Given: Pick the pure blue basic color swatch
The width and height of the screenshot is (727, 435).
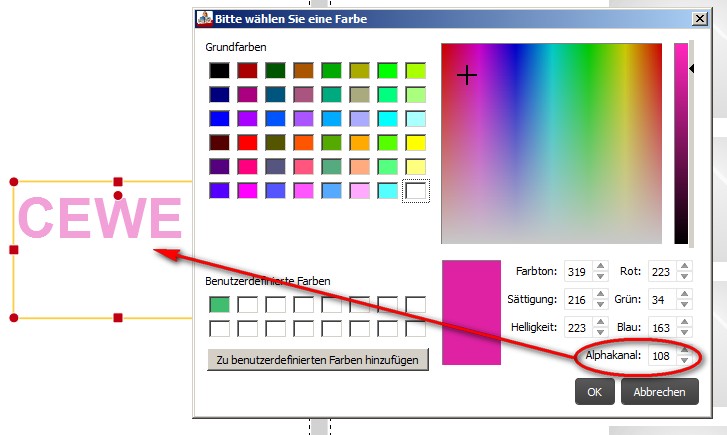Looking at the screenshot, I should coord(219,118).
